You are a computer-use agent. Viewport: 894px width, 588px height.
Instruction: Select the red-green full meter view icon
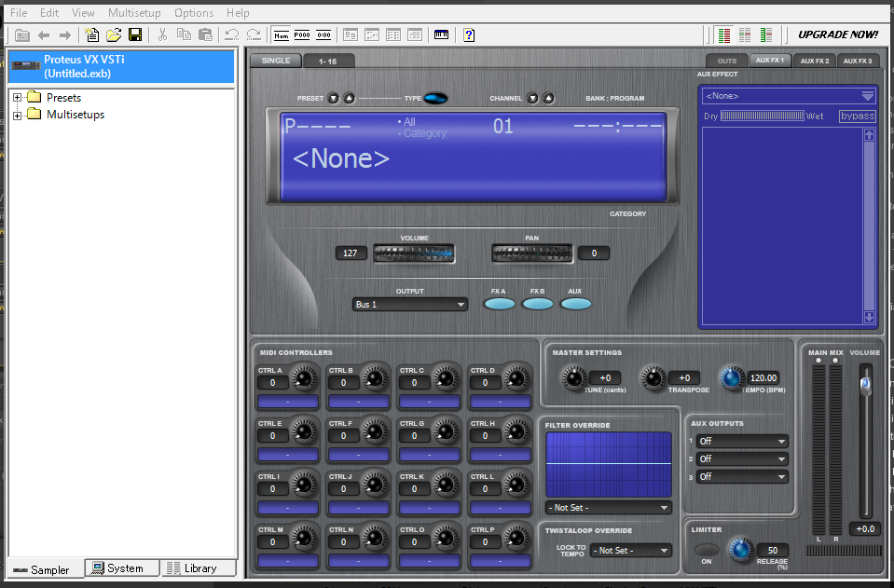point(724,35)
